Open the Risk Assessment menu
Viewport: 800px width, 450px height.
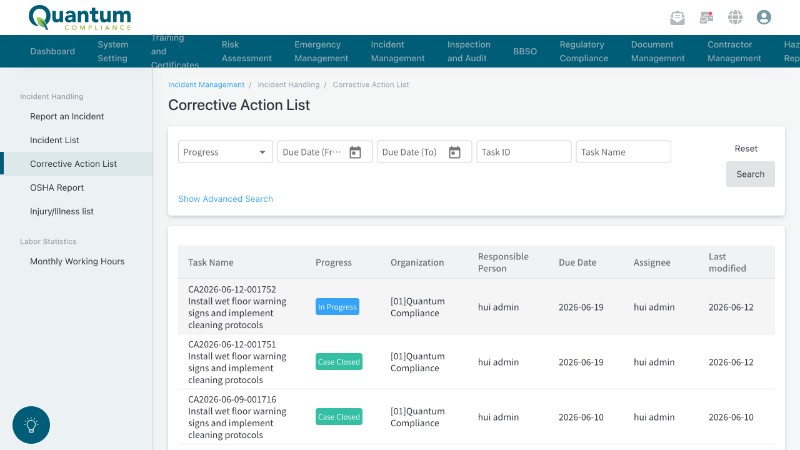click(x=246, y=52)
